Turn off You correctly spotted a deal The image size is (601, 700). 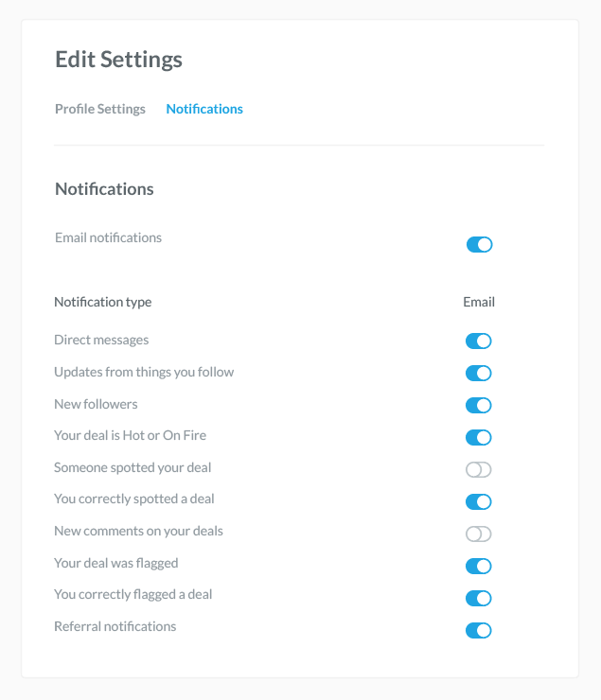tap(478, 501)
